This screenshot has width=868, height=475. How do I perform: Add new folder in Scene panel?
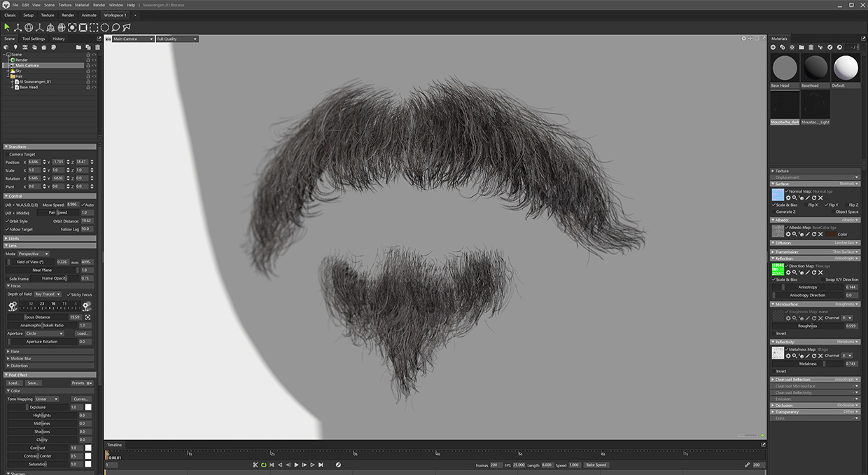(79, 48)
